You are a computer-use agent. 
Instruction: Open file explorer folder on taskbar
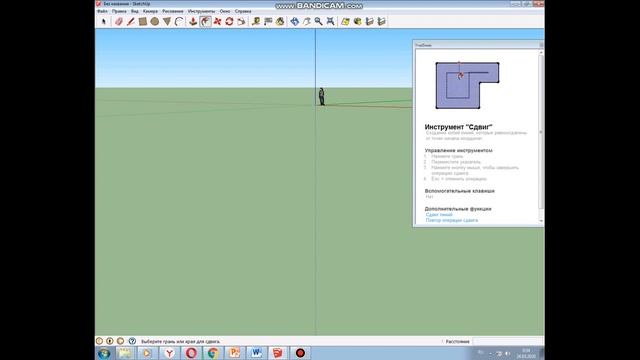click(125, 353)
